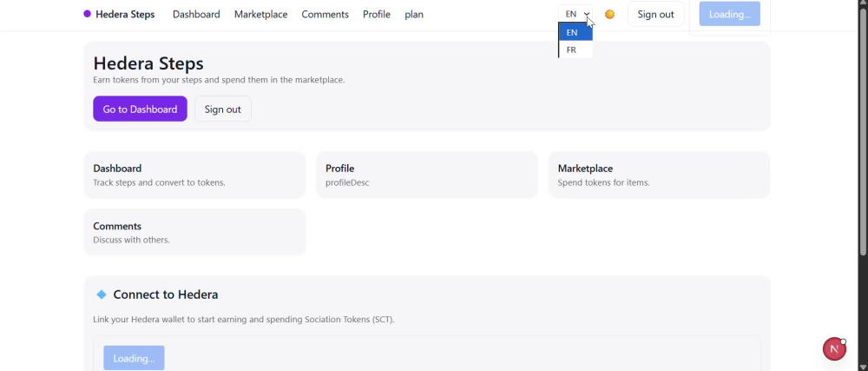Click the 'profileDesc' text
This screenshot has width=868, height=371.
[x=347, y=182]
